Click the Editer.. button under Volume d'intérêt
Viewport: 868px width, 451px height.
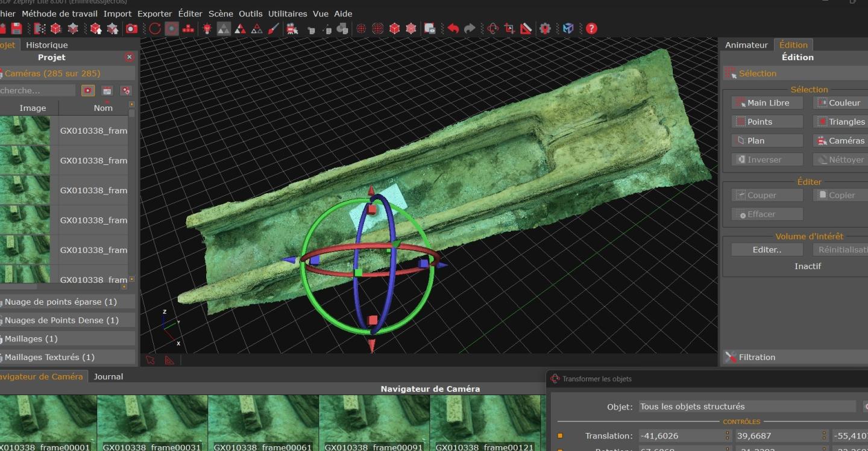(767, 250)
